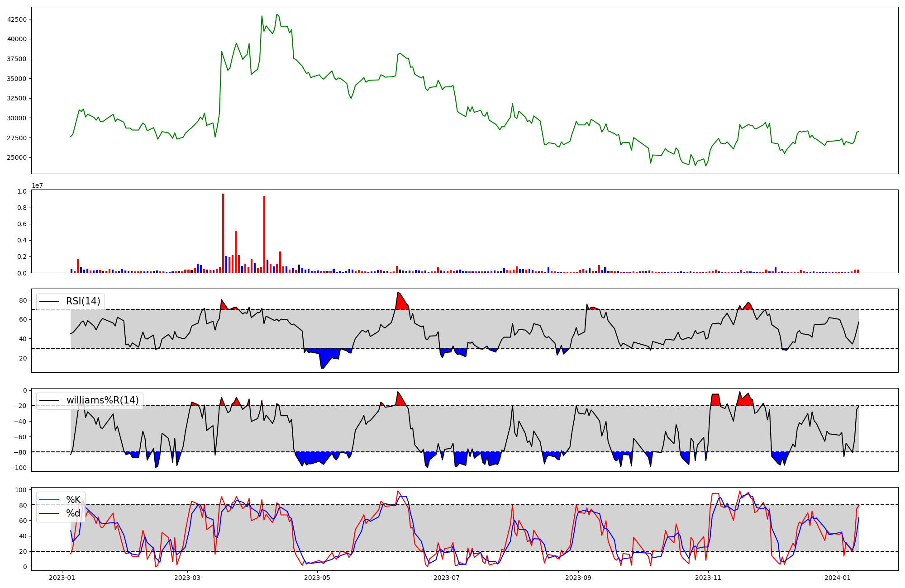This screenshot has width=905, height=588.
Task: Click the 37500 price axis label
Action: coord(17,59)
